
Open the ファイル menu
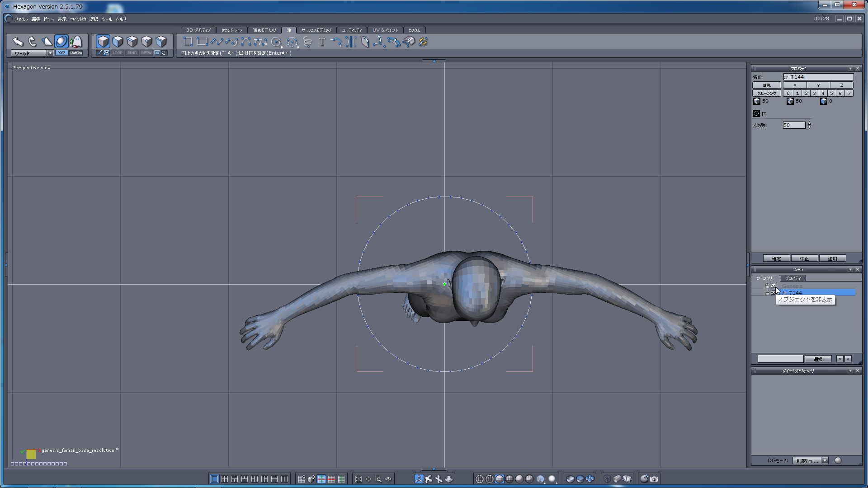[21, 19]
